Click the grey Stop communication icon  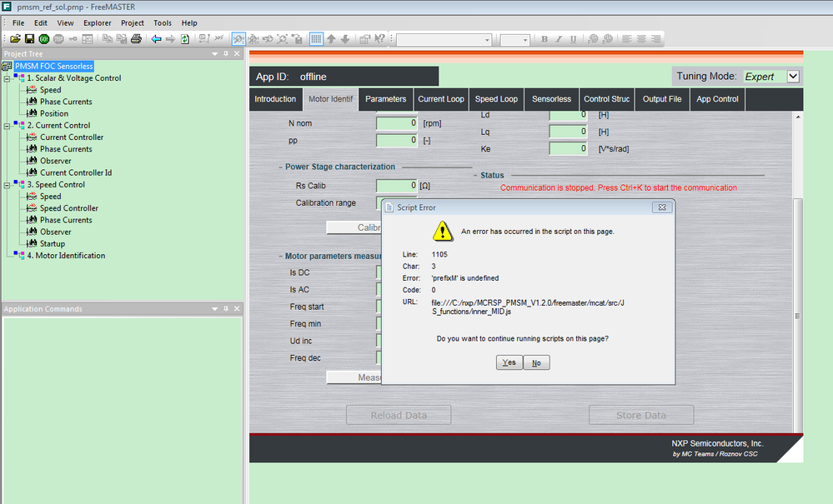tap(58, 38)
